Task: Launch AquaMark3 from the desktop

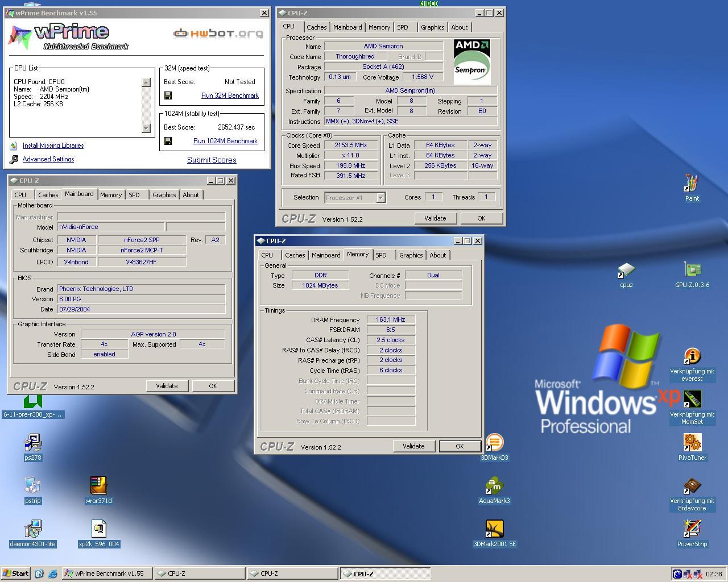Action: [494, 486]
